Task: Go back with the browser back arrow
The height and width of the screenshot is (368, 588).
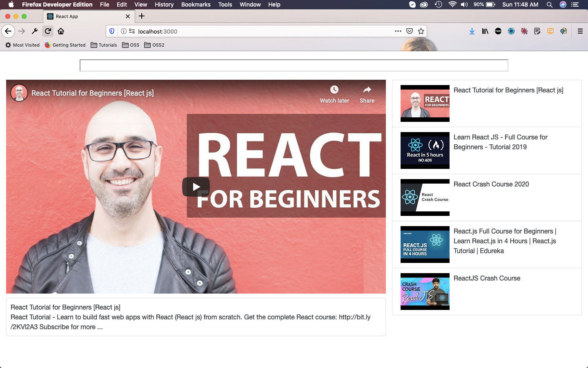Action: point(8,31)
